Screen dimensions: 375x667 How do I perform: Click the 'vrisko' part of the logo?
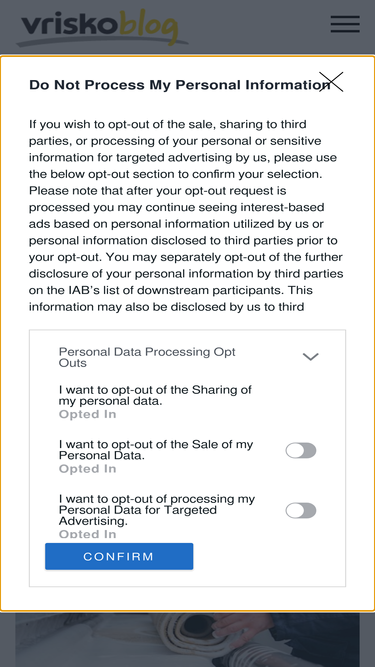tap(69, 24)
